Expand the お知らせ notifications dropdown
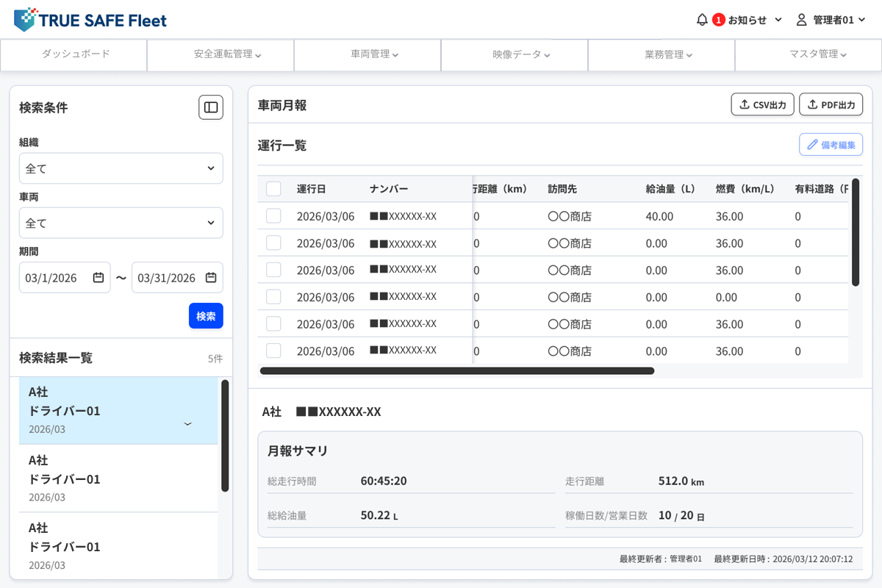The width and height of the screenshot is (882, 588). click(x=755, y=20)
